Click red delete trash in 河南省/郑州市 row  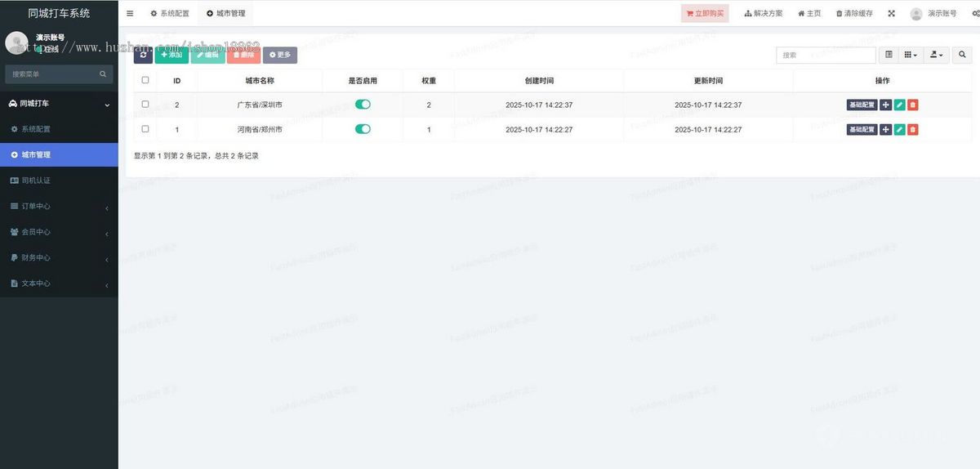click(913, 129)
